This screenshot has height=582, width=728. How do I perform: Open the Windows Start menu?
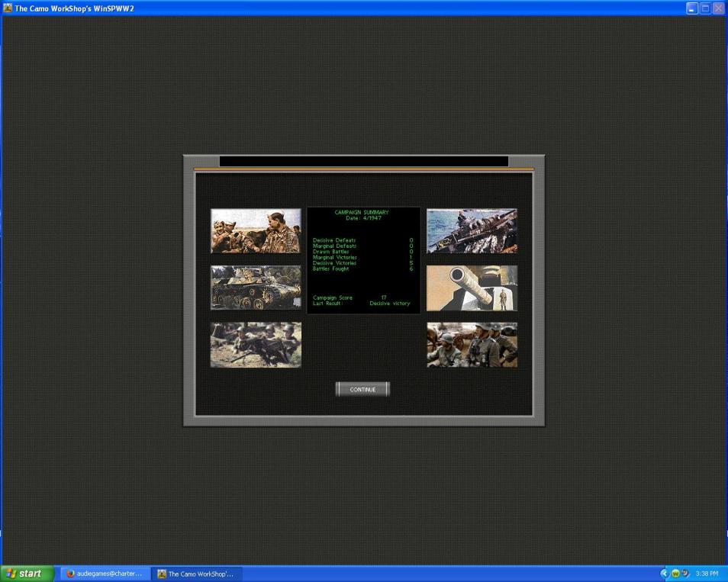coord(27,574)
